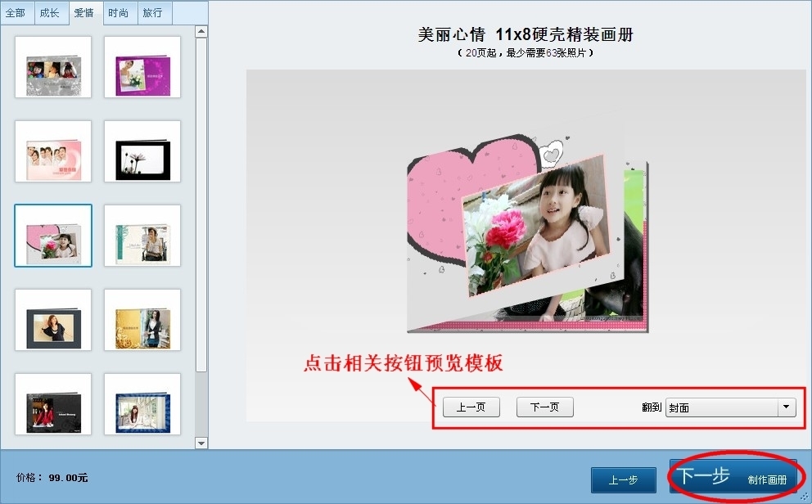Expand the 翻到 page dropdown arrow

coord(786,407)
